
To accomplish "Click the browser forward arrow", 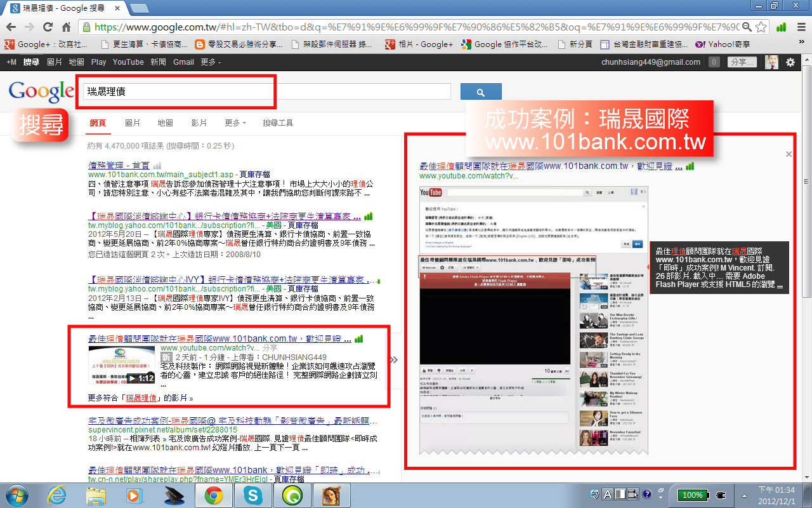I will (x=29, y=27).
